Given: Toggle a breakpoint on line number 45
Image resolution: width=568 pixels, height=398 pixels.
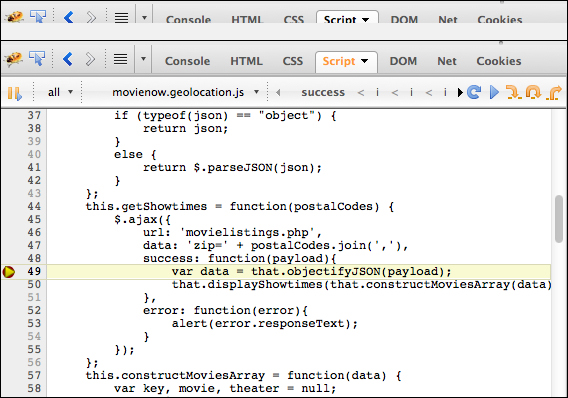Looking at the screenshot, I should pos(34,219).
